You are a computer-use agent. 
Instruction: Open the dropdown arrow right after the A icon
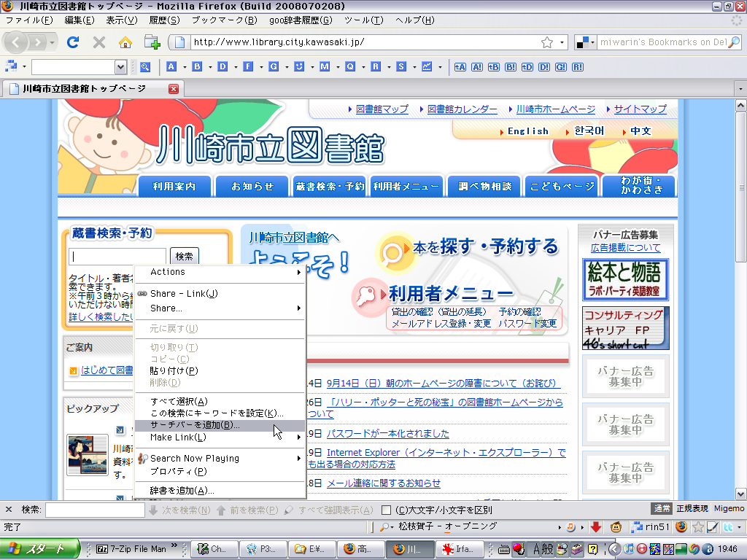pyautogui.click(x=185, y=67)
